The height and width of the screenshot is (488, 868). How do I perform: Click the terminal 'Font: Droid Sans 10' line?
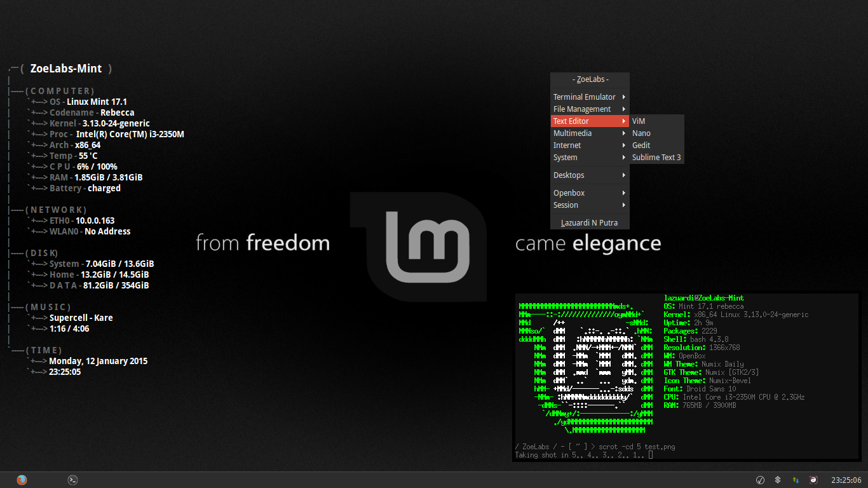(700, 389)
